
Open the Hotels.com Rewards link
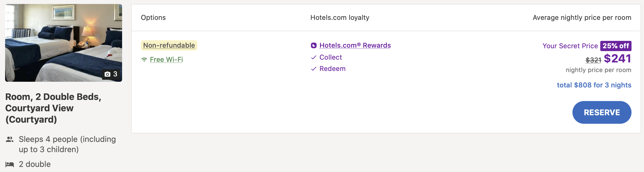coord(355,45)
